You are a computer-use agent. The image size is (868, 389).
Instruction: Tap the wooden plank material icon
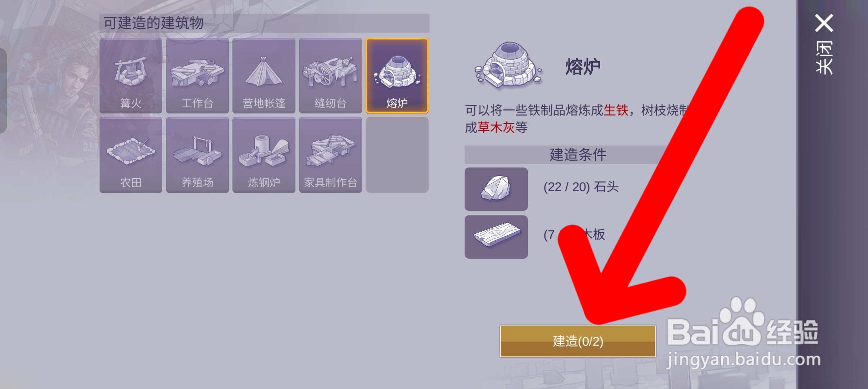496,237
